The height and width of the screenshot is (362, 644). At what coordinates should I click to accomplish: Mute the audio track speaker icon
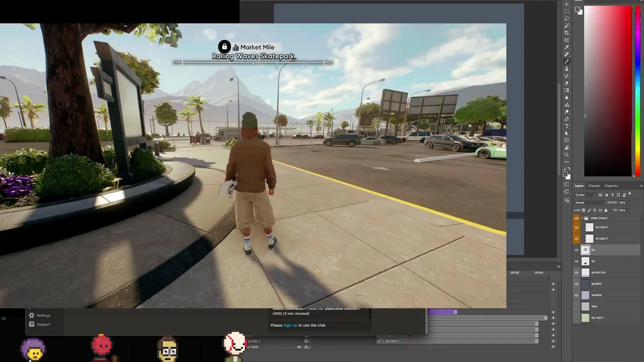(299, 347)
